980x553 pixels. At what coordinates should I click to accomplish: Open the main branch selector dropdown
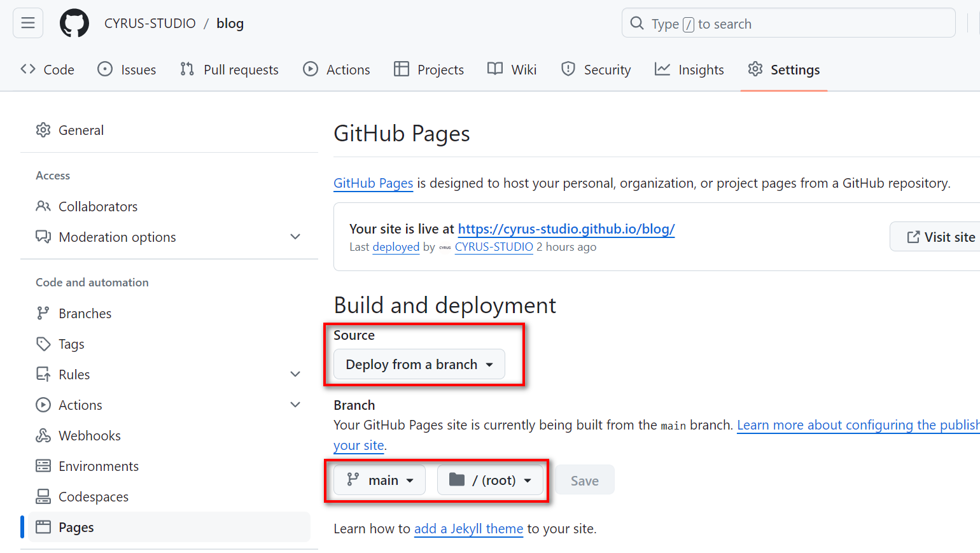coord(380,480)
